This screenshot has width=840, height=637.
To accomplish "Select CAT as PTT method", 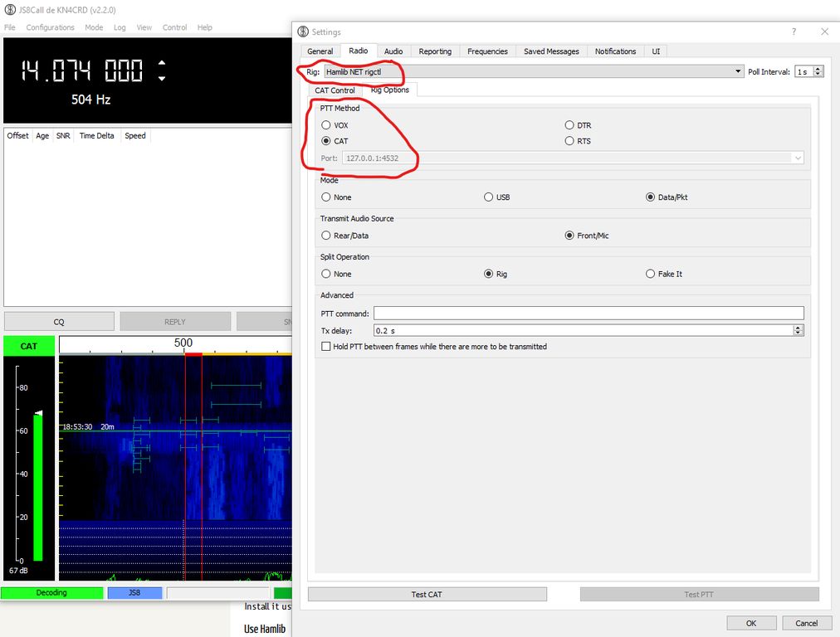I will tap(325, 141).
